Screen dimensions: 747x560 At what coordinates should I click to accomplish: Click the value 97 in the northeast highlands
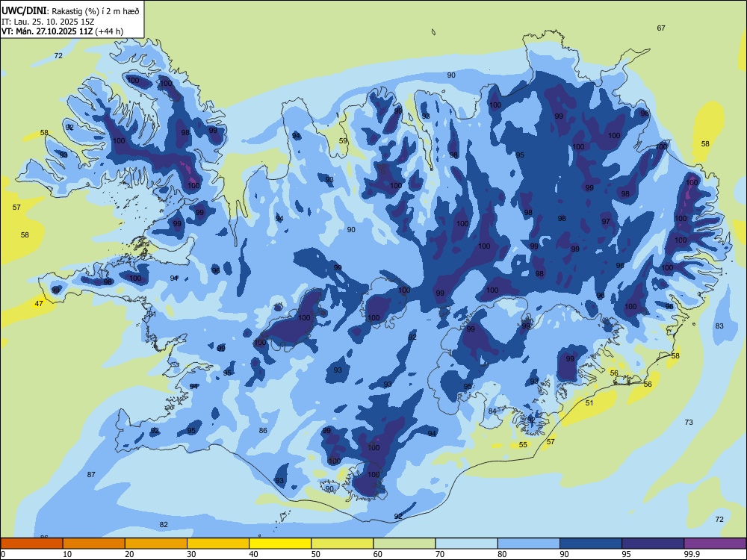click(606, 222)
